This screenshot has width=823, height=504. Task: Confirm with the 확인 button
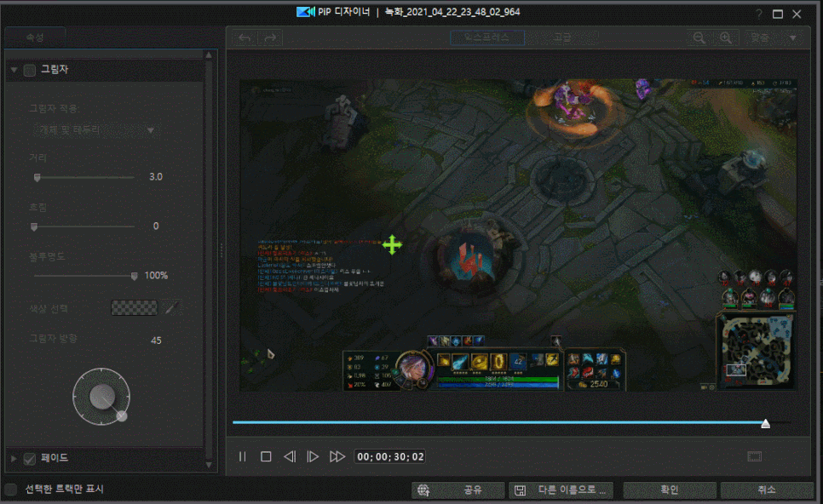pyautogui.click(x=669, y=490)
